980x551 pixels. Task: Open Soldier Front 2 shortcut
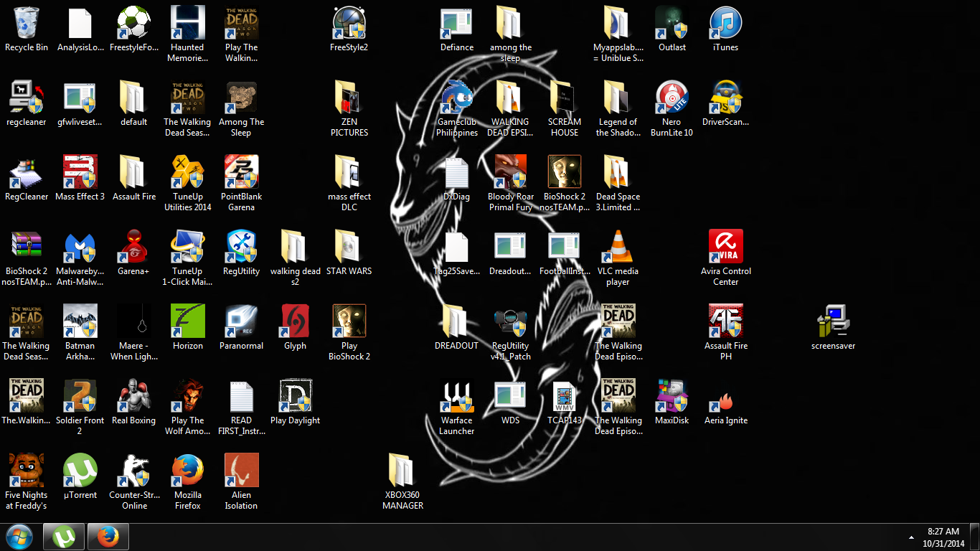80,396
